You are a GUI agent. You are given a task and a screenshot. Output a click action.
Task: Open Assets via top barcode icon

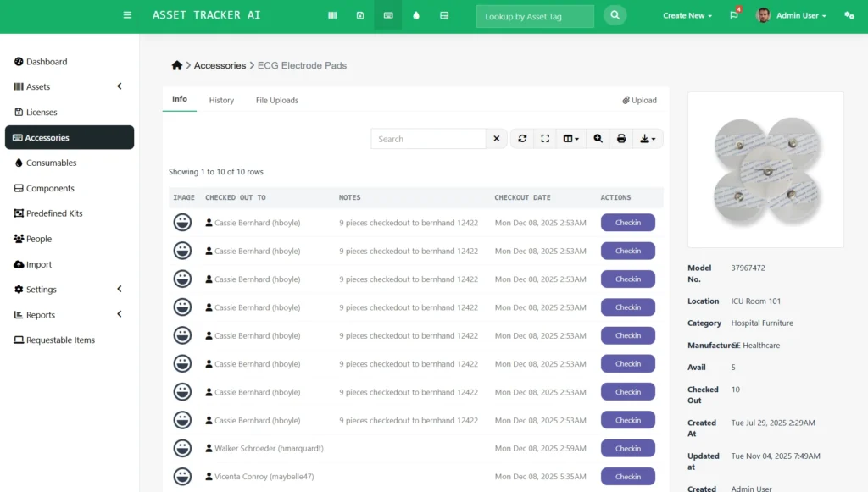[x=332, y=15]
